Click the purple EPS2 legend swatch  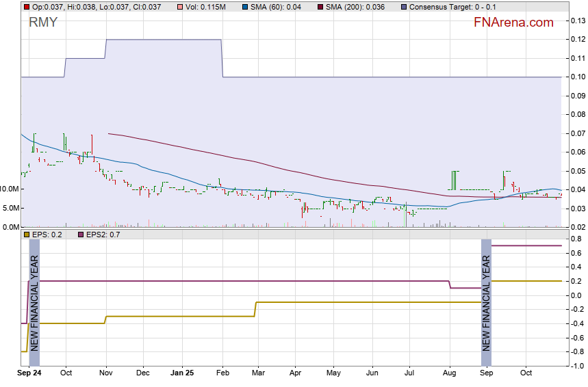pyautogui.click(x=79, y=235)
